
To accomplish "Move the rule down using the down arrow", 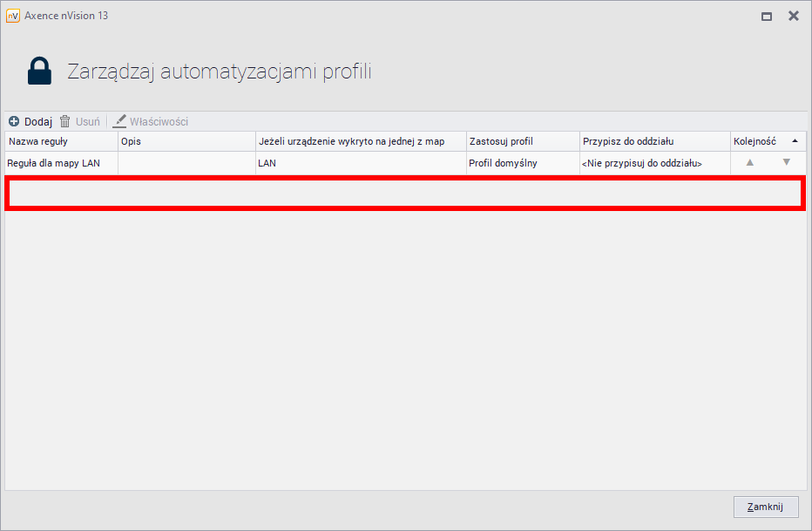I will [x=787, y=163].
